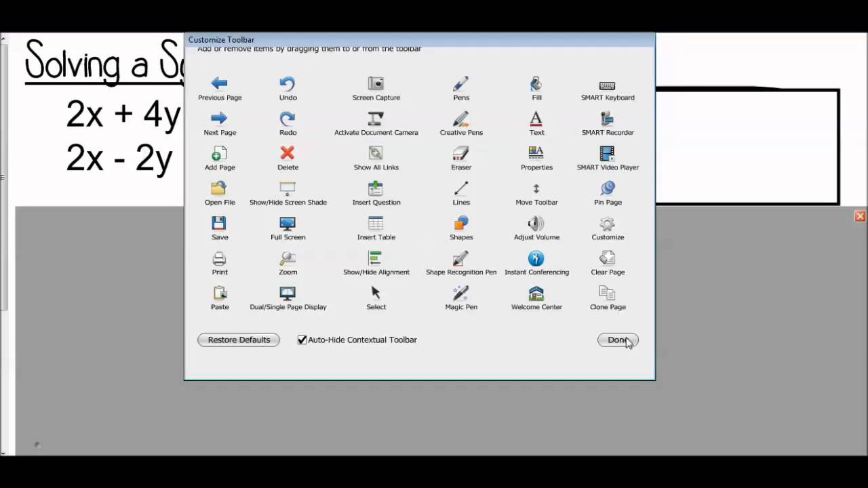The image size is (868, 488).
Task: Select the Lines tool icon
Action: [x=461, y=188]
